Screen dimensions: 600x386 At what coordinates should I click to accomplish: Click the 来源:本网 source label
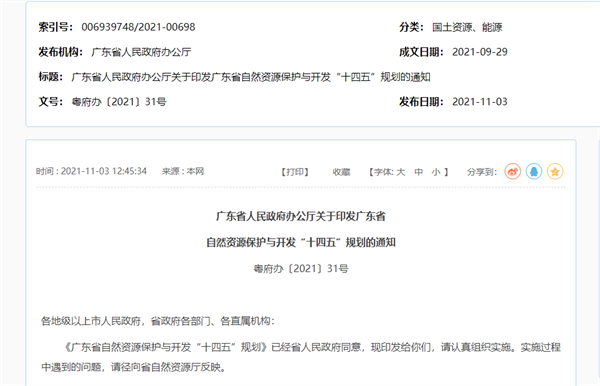pos(183,171)
